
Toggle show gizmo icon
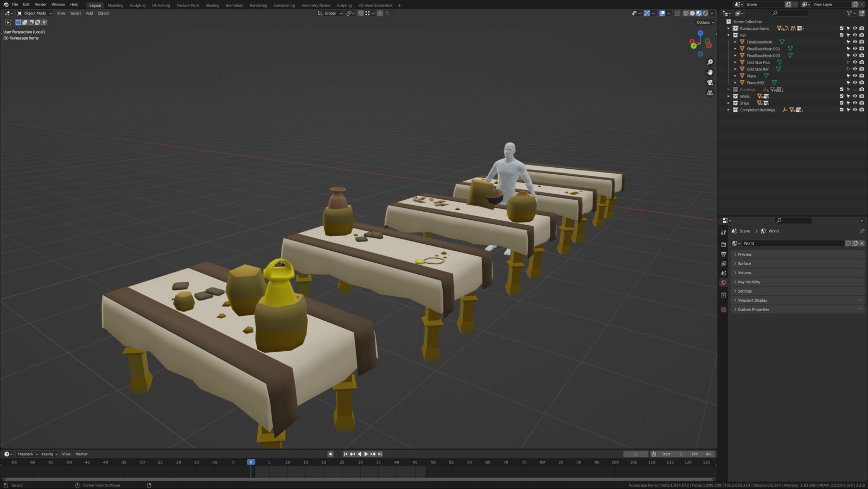[647, 13]
